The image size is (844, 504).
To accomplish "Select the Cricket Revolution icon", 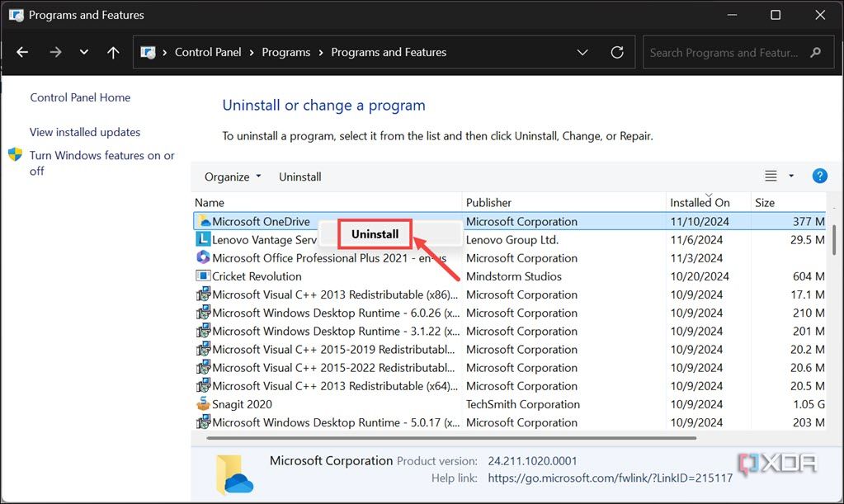I will (x=203, y=276).
